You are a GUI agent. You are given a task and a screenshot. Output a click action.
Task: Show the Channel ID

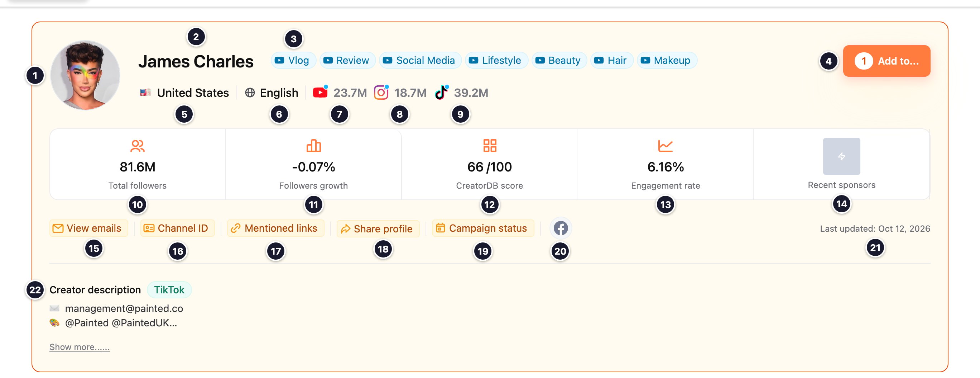tap(177, 228)
